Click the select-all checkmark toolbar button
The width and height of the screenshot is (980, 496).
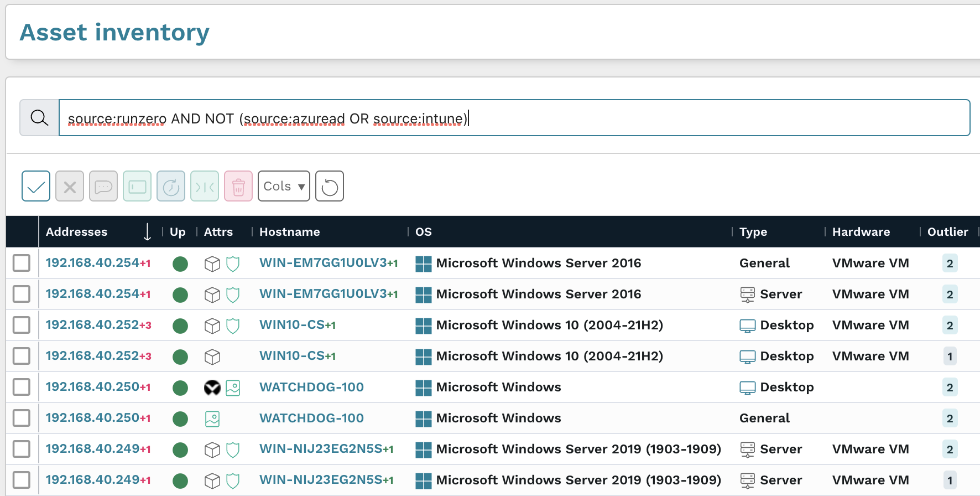[36, 187]
